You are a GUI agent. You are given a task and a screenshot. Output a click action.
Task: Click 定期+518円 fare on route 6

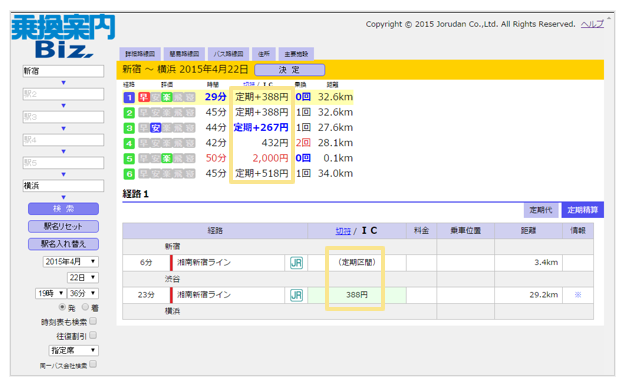262,173
